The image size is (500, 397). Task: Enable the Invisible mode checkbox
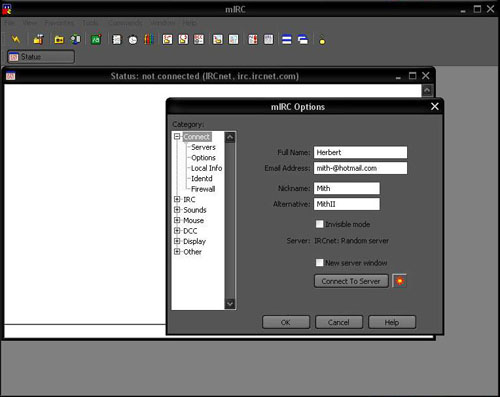click(x=319, y=224)
